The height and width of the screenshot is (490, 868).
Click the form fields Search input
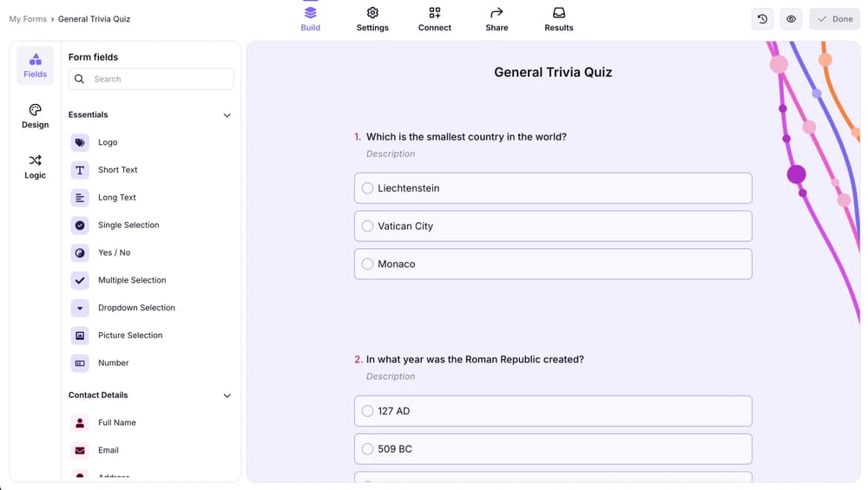pos(151,79)
